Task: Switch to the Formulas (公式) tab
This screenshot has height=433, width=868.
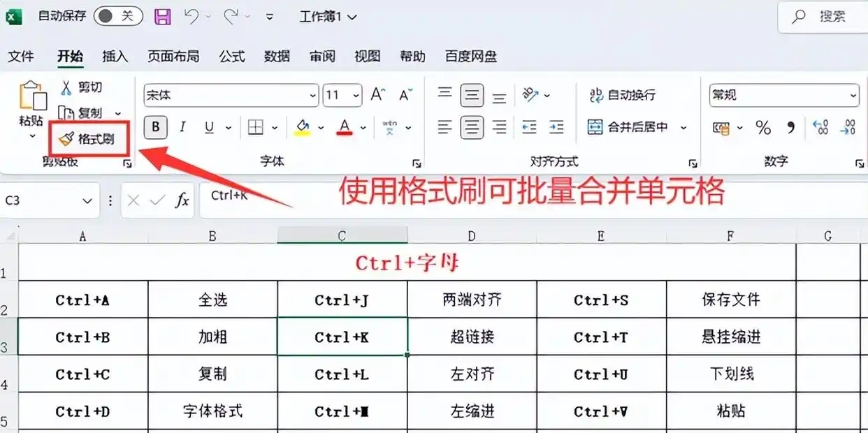Action: click(x=232, y=57)
